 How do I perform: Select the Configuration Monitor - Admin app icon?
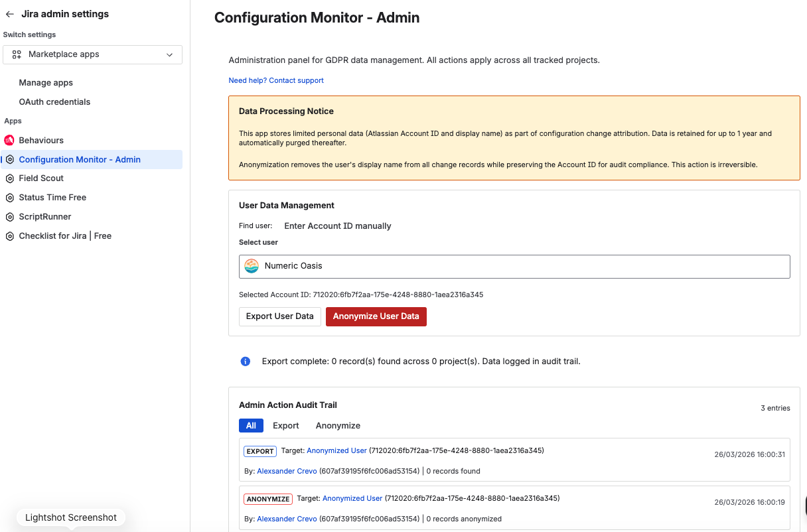[x=9, y=159]
